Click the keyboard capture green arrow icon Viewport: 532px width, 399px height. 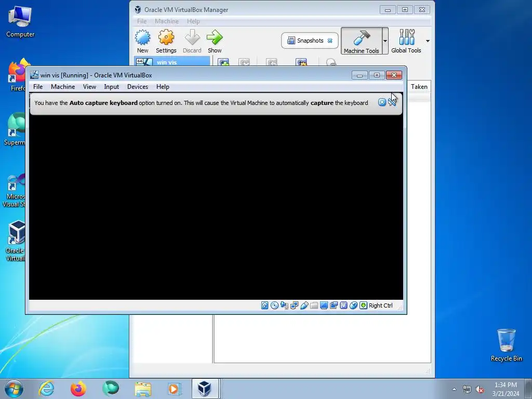point(363,305)
